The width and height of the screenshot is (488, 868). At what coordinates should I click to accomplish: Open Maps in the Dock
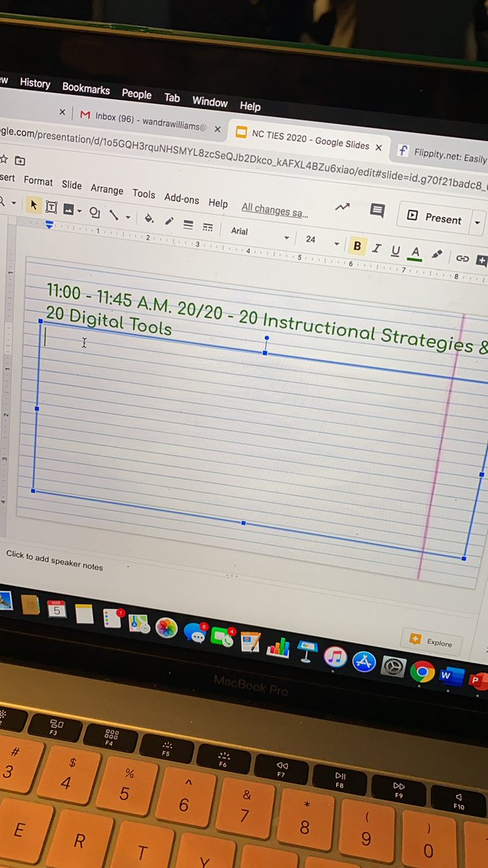click(138, 624)
